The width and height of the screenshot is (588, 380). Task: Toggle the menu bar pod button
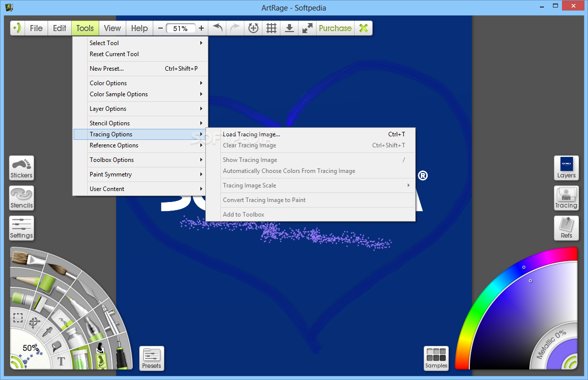[x=17, y=28]
